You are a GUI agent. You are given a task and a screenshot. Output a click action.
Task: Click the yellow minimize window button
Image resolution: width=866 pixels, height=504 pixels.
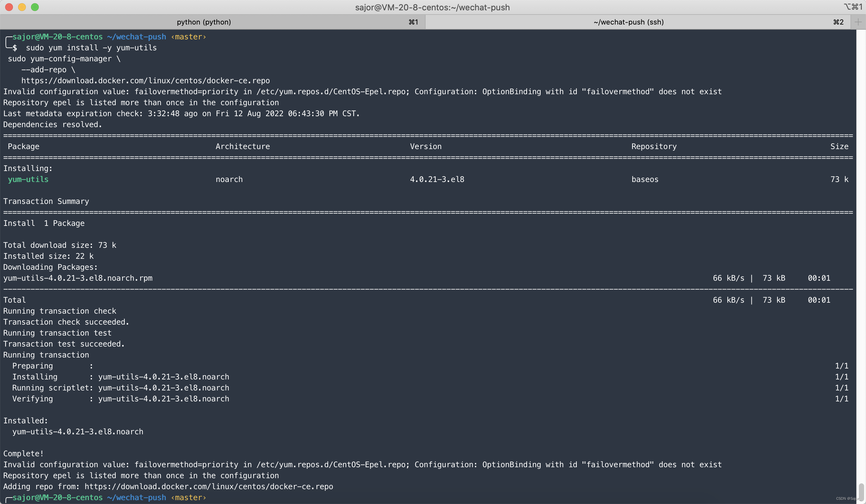[22, 7]
